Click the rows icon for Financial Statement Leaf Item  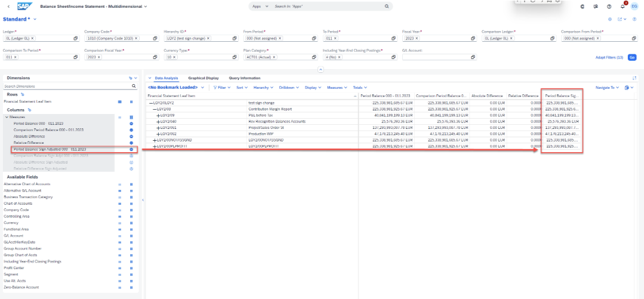pyautogui.click(x=120, y=101)
